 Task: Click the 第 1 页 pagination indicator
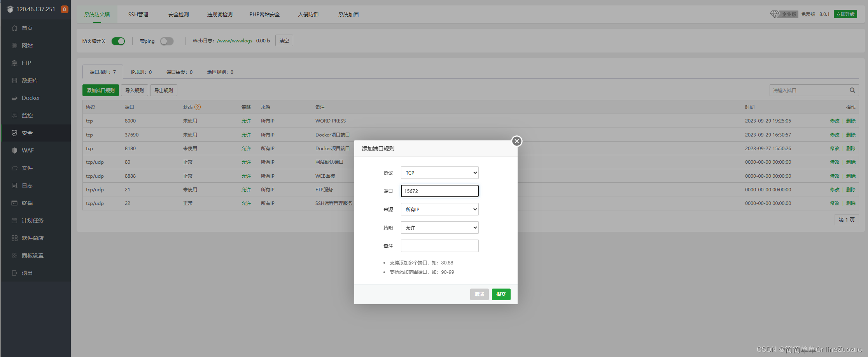[x=847, y=220]
